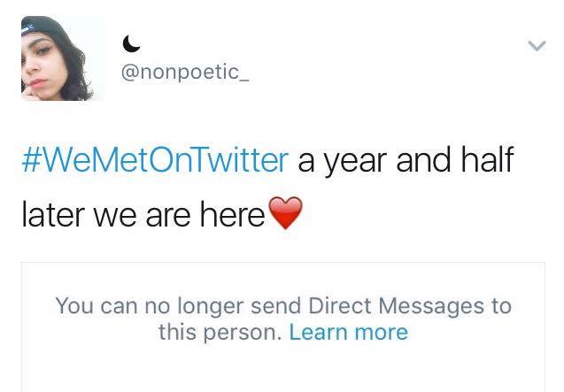Click the words "this person." in notice

click(x=220, y=333)
